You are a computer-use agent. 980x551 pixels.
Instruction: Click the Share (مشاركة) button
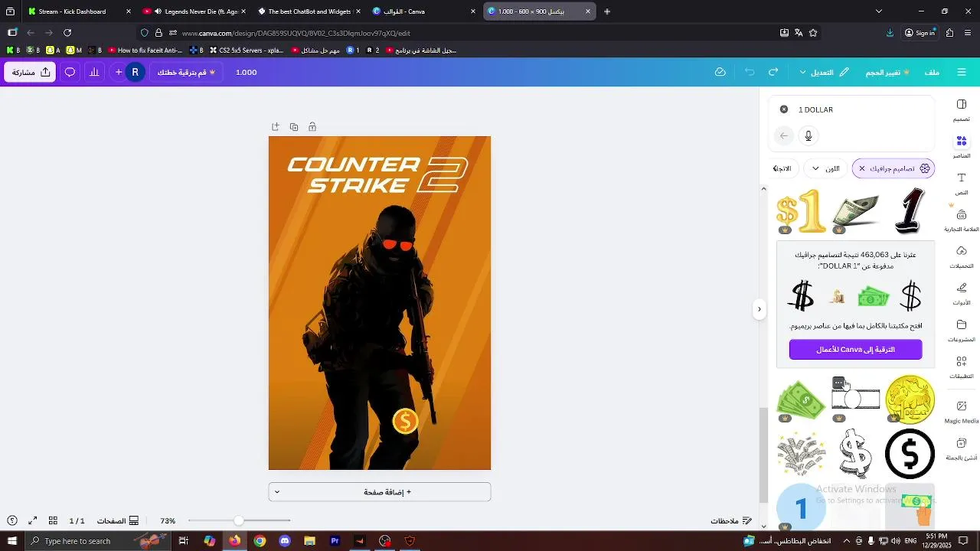click(30, 72)
